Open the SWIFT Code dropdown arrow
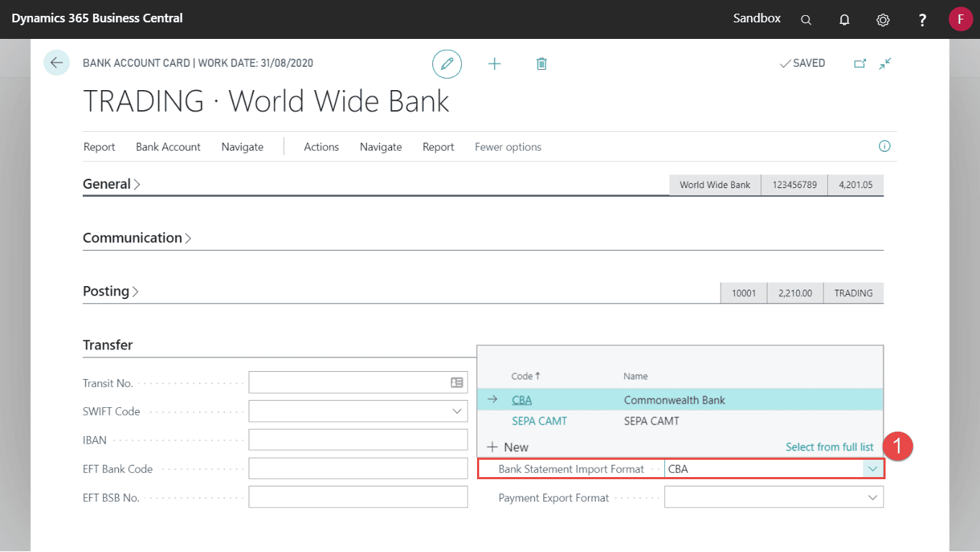Viewport: 980px width, 552px height. coord(457,411)
